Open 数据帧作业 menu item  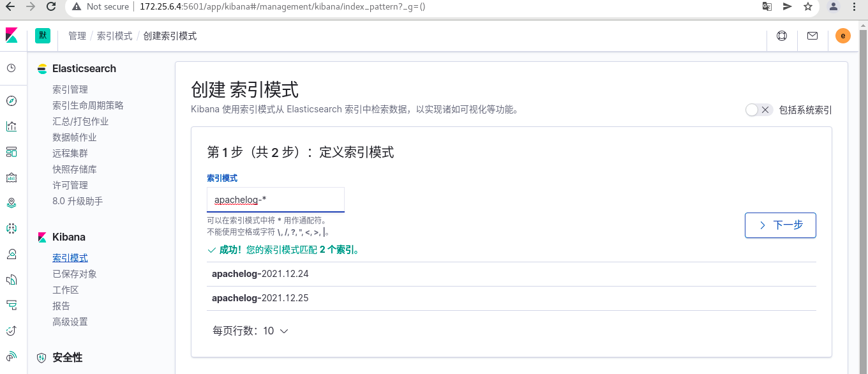pyautogui.click(x=75, y=137)
